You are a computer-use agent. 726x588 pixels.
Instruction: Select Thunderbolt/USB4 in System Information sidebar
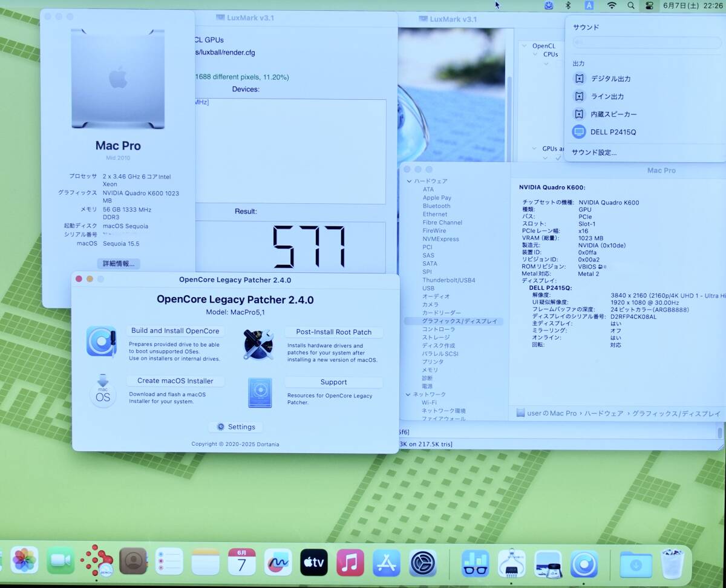click(448, 280)
